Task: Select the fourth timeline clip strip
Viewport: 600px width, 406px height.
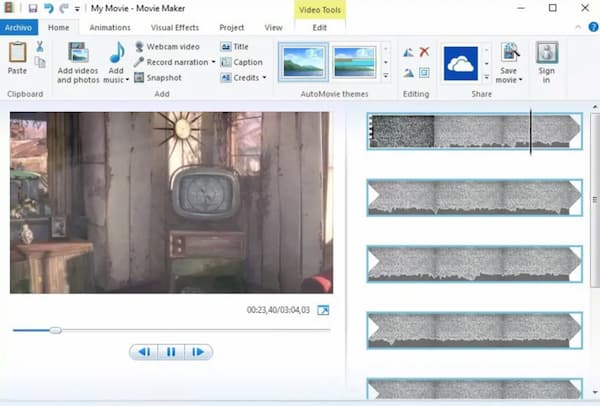Action: pos(474,330)
